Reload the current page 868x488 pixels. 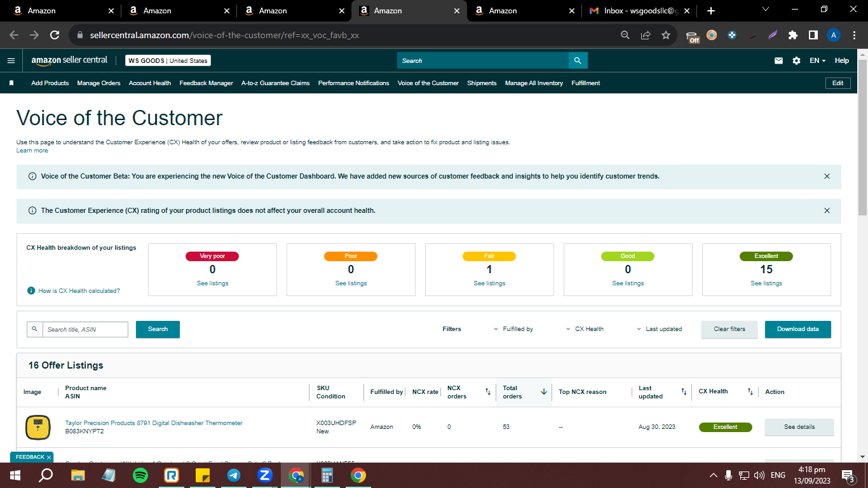coord(55,36)
